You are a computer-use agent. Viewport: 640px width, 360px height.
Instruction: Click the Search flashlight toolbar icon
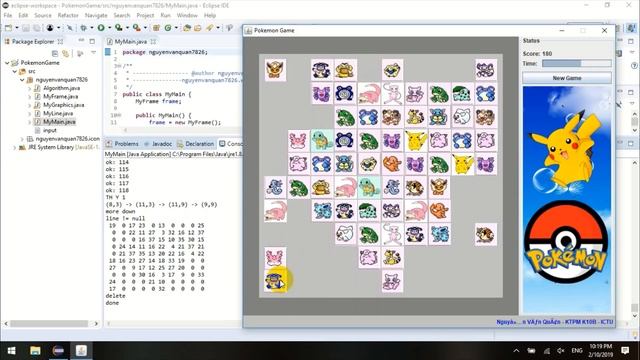click(210, 28)
